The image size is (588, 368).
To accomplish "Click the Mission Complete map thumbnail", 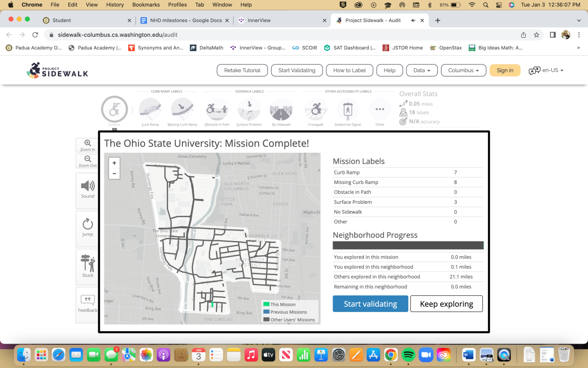I will coord(212,239).
